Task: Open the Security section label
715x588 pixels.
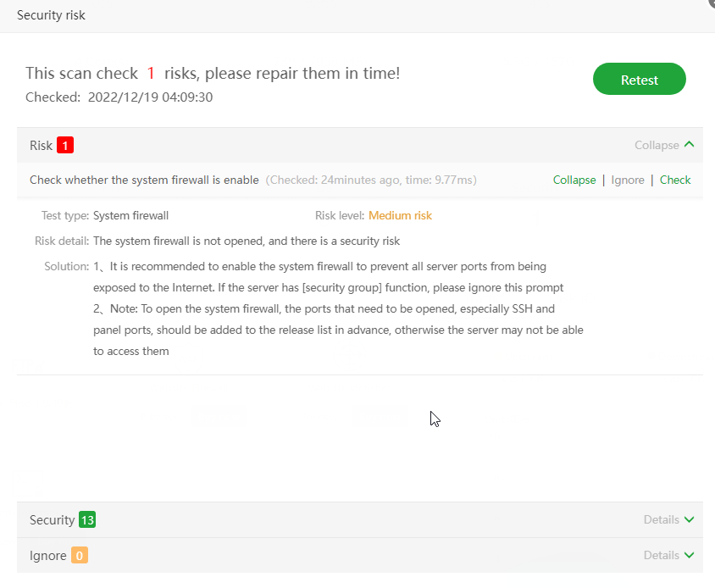Action: (52, 520)
